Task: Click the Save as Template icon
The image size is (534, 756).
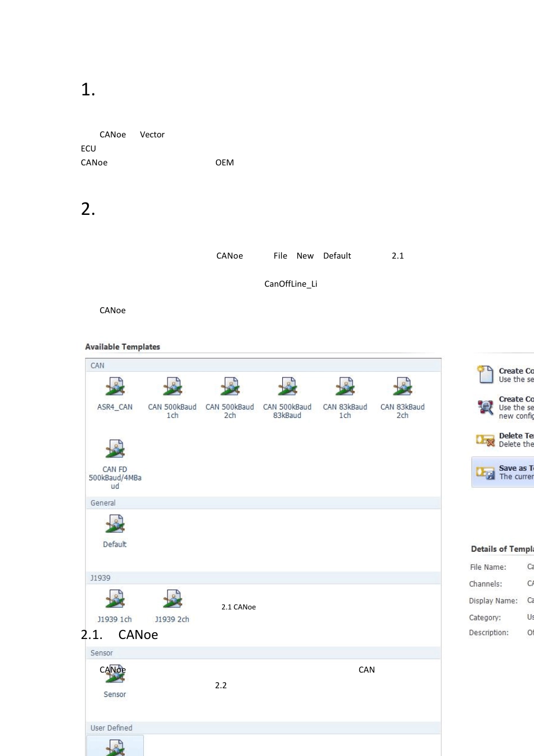Action: [x=485, y=472]
